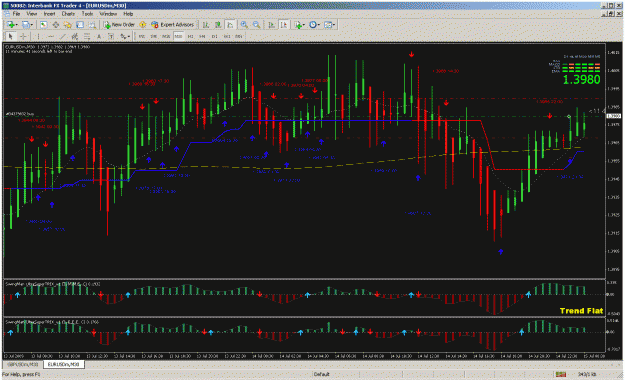Viewport: 625px width, 380px height.
Task: Expand the New Chart dropdown arrow
Action: (17, 25)
